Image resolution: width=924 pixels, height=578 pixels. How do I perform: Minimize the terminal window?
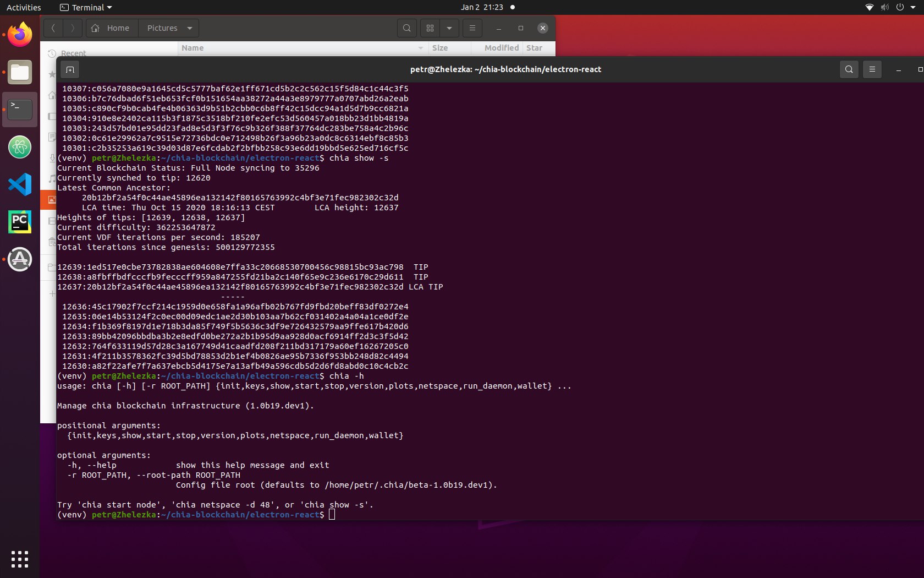click(899, 69)
